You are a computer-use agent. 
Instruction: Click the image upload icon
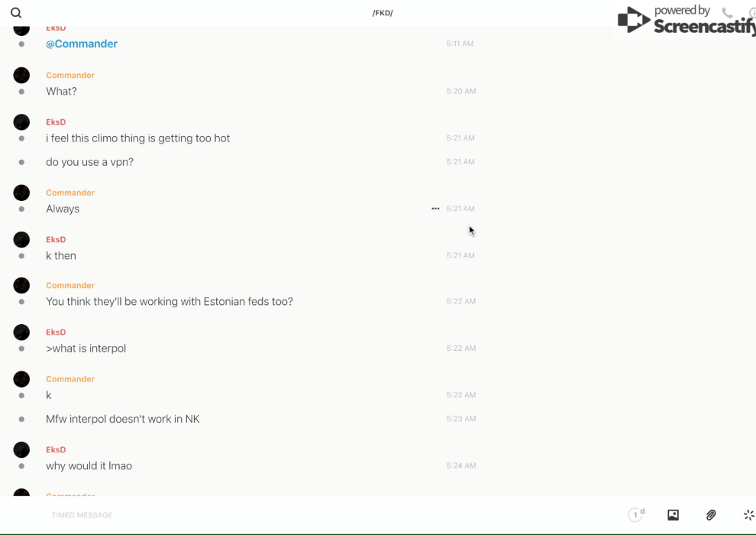coord(673,515)
